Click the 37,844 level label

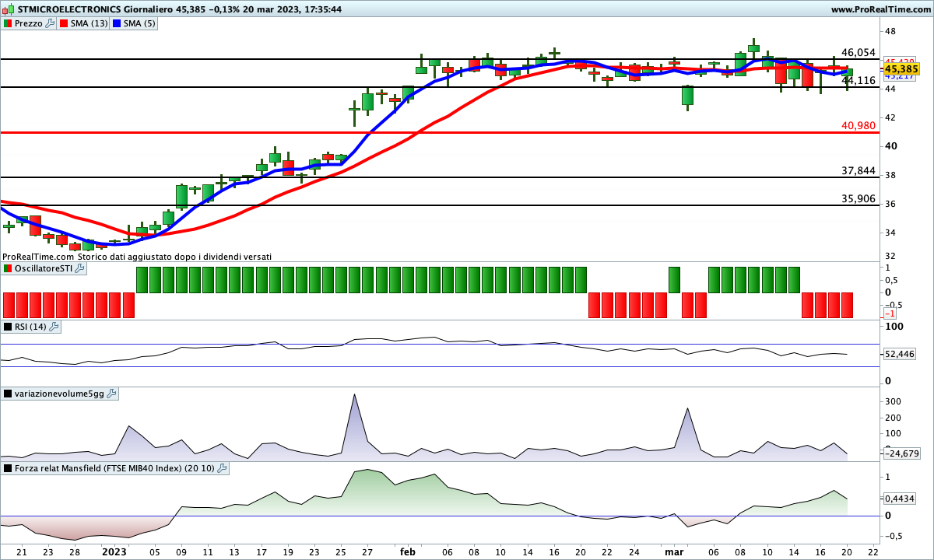click(x=859, y=170)
